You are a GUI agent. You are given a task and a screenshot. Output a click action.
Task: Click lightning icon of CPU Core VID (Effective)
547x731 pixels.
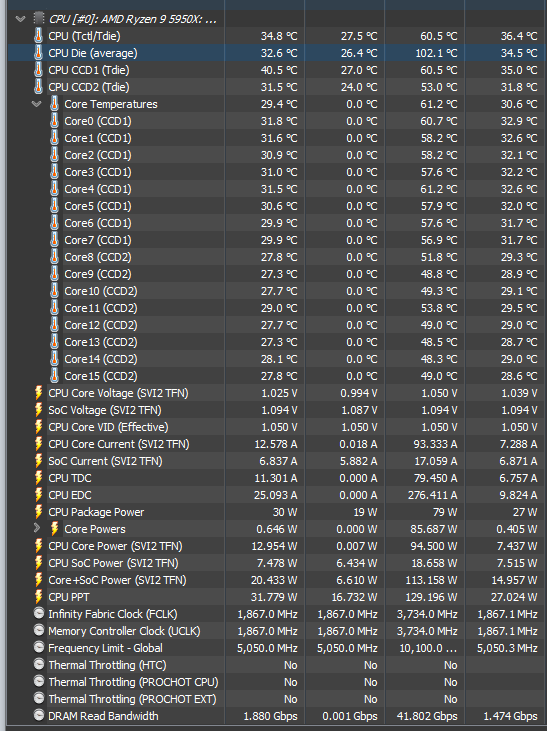click(x=39, y=427)
